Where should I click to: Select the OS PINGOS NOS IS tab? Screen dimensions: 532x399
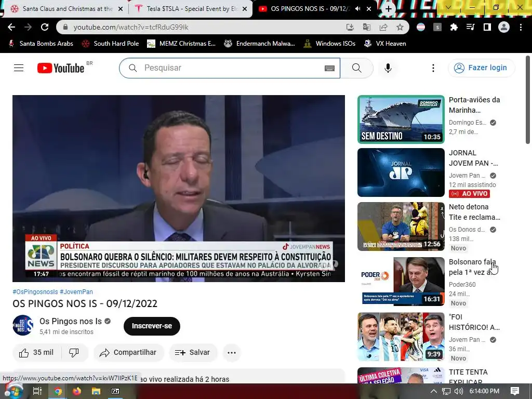click(x=310, y=9)
